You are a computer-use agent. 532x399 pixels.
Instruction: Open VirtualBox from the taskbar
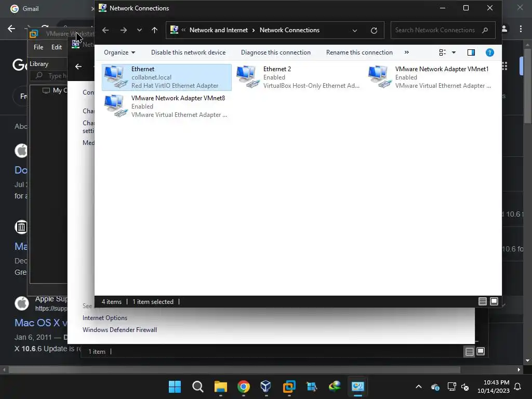pyautogui.click(x=266, y=387)
